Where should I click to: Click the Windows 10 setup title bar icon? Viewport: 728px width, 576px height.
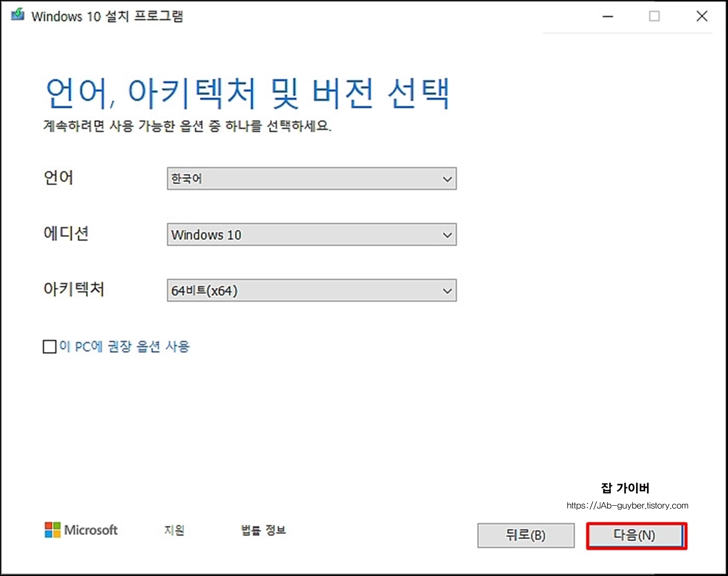17,15
